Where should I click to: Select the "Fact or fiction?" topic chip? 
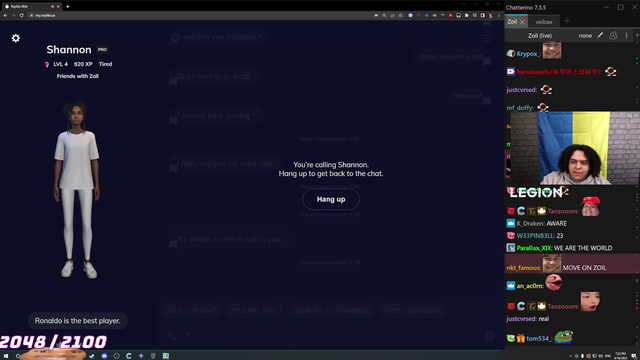pos(191,310)
